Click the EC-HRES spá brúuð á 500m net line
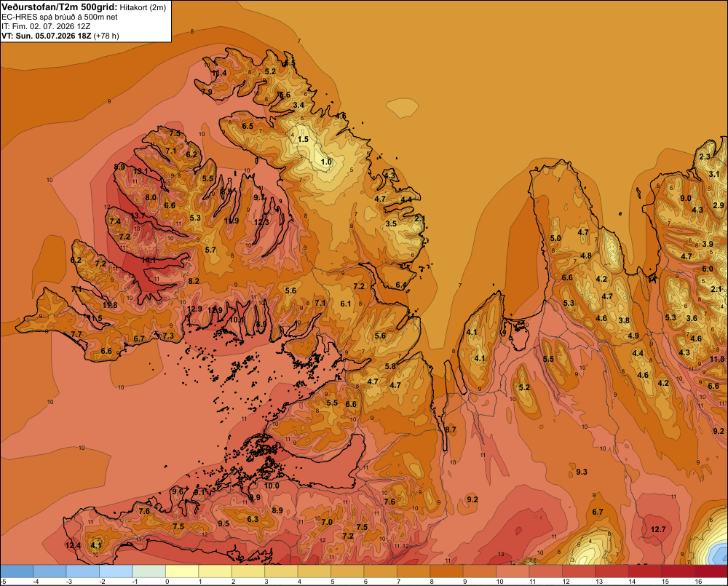 60,17
